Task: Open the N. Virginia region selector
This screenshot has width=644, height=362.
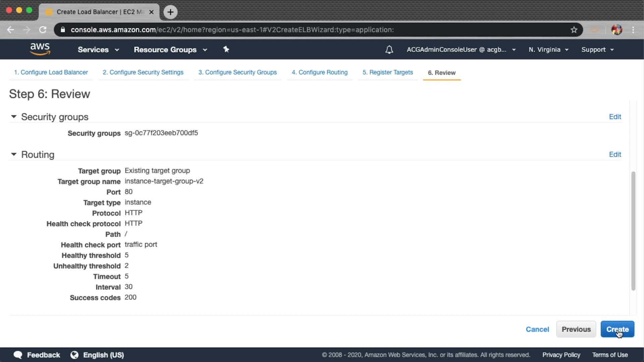Action: click(x=548, y=50)
